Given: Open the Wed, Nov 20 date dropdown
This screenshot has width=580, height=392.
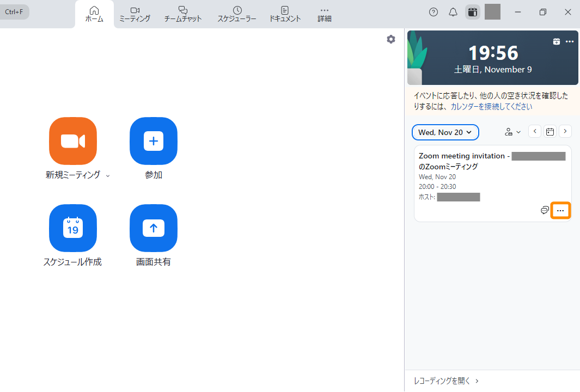Looking at the screenshot, I should 445,132.
